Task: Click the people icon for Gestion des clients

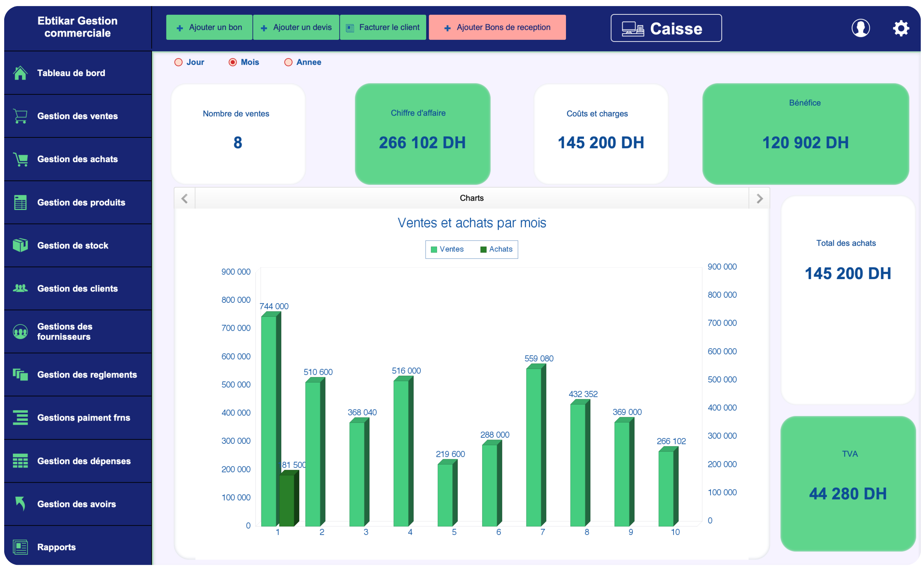Action: click(20, 288)
